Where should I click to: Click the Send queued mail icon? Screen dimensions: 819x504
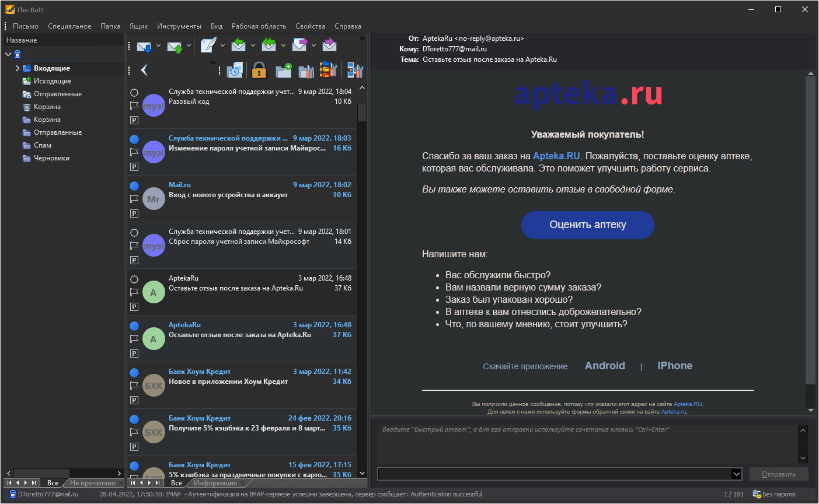(x=175, y=45)
